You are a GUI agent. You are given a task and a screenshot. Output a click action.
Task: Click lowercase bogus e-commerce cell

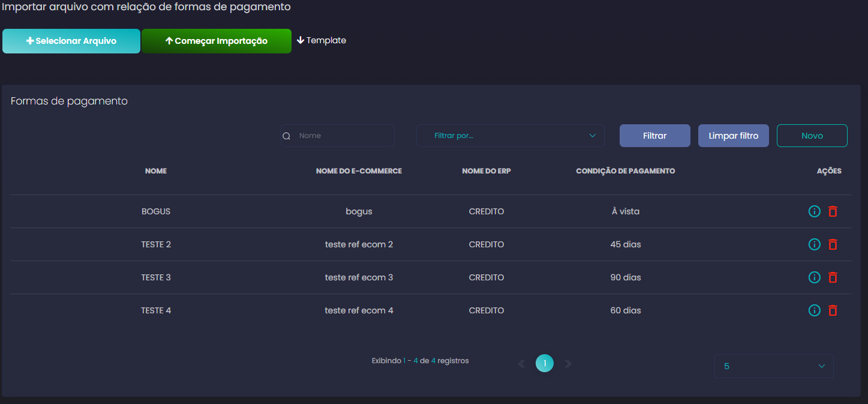(359, 212)
